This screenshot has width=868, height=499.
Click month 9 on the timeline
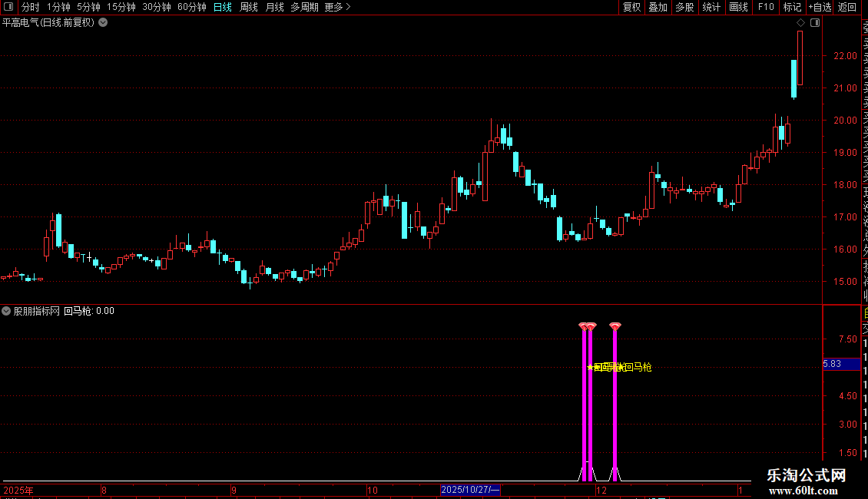(x=234, y=490)
